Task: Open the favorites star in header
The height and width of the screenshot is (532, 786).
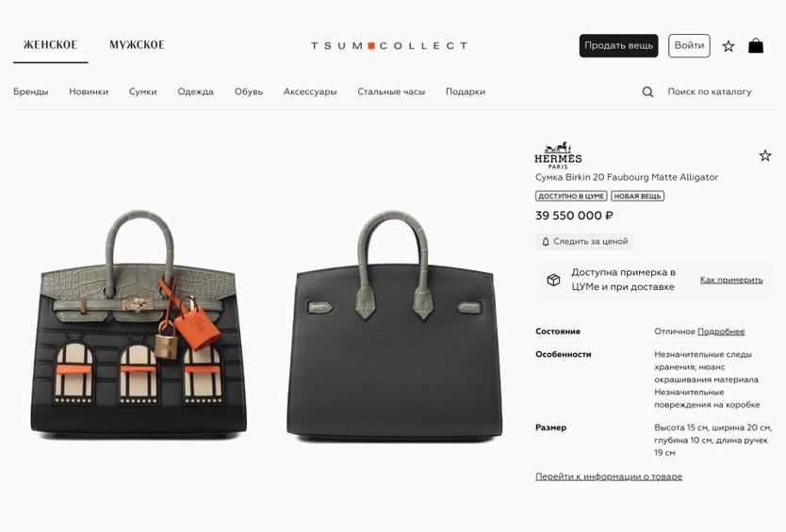Action: tap(728, 46)
